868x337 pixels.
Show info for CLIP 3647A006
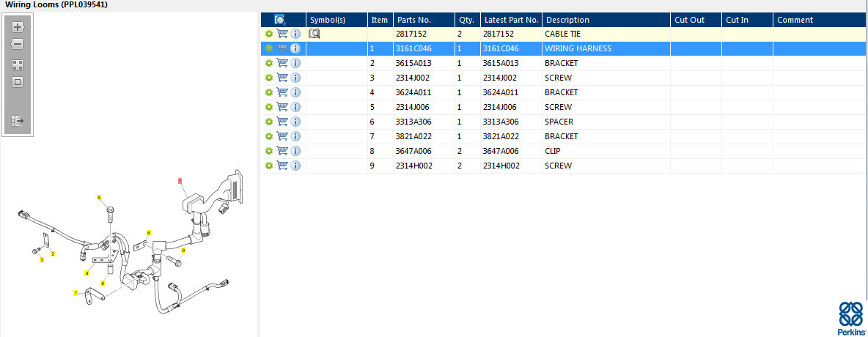point(295,151)
